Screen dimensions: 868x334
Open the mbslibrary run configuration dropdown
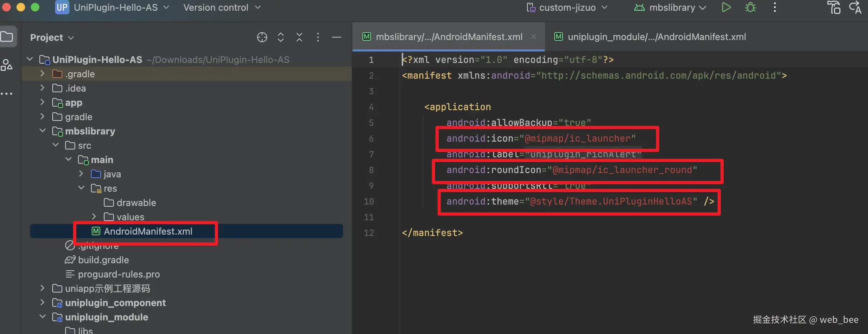pyautogui.click(x=670, y=8)
